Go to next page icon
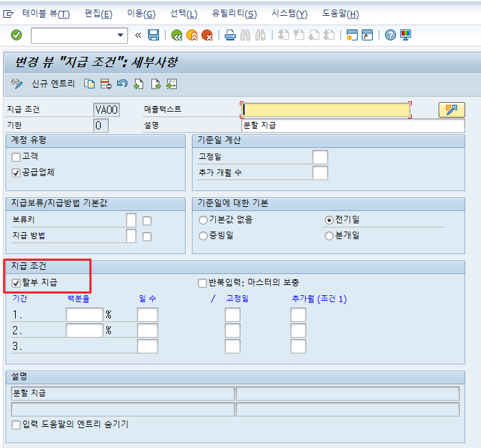481x448 pixels. tap(314, 35)
